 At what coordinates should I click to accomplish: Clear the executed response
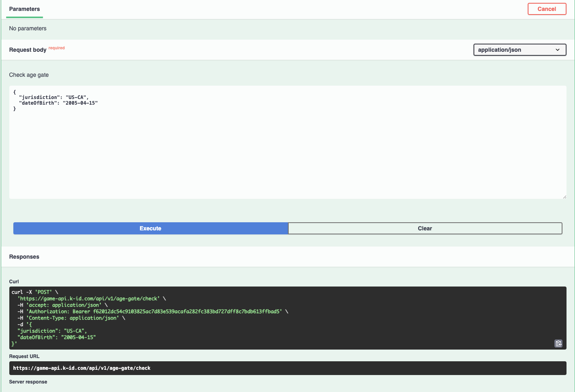pyautogui.click(x=425, y=228)
